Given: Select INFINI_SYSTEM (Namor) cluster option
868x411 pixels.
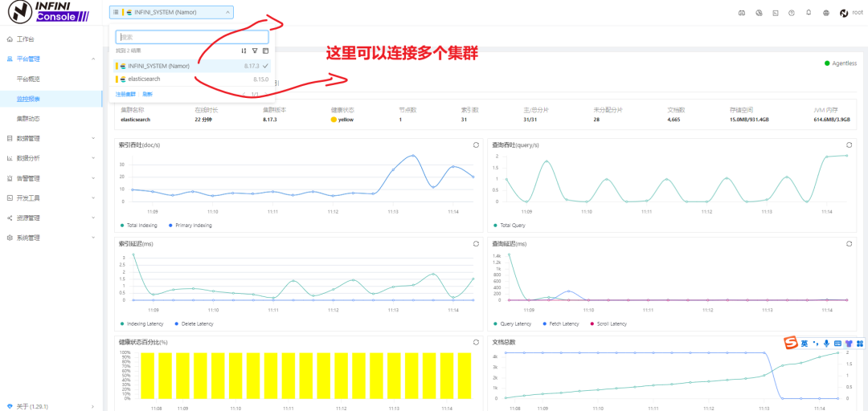Looking at the screenshot, I should point(192,66).
